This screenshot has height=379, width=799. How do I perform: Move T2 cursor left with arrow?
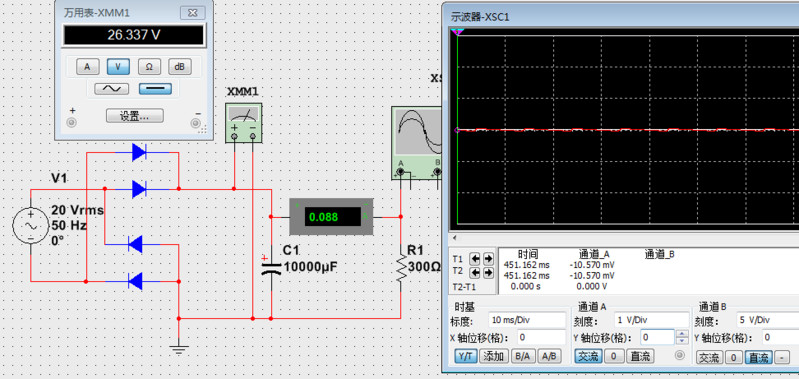(x=474, y=273)
